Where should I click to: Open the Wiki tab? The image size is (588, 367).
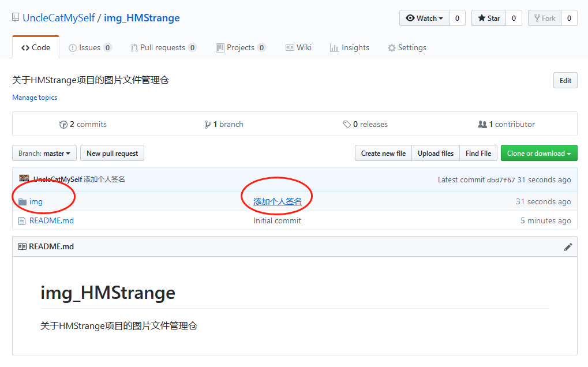[298, 48]
